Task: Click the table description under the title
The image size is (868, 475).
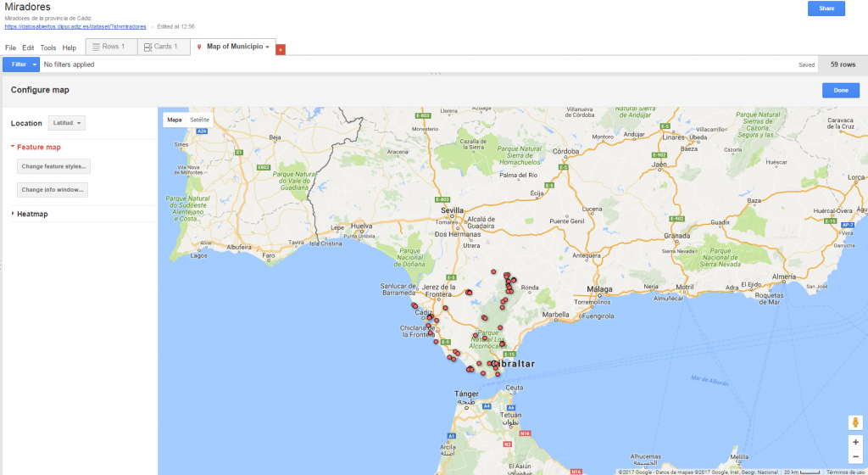Action: tap(48, 19)
